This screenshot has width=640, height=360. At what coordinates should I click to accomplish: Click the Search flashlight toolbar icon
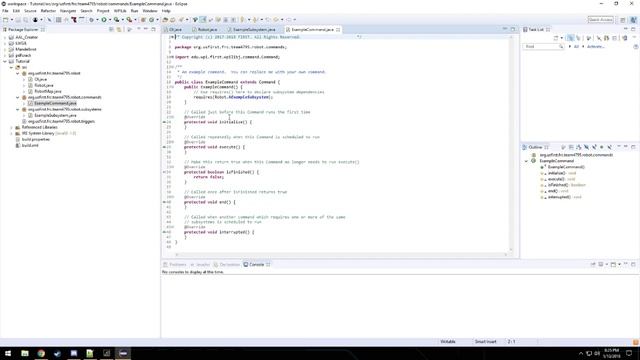point(181,20)
